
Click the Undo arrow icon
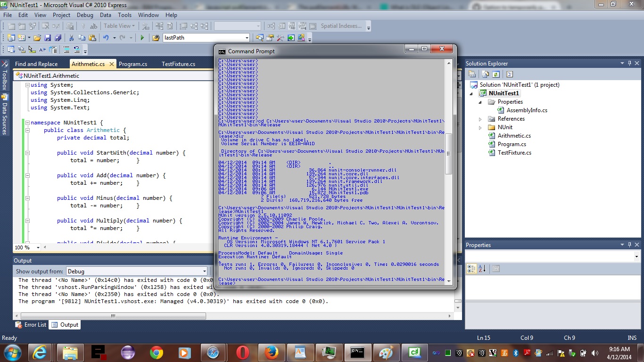[106, 38]
